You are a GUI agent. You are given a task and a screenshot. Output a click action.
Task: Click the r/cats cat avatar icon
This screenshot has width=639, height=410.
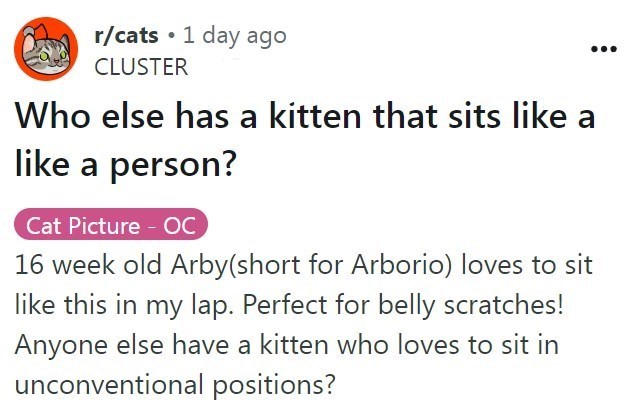coord(44,51)
